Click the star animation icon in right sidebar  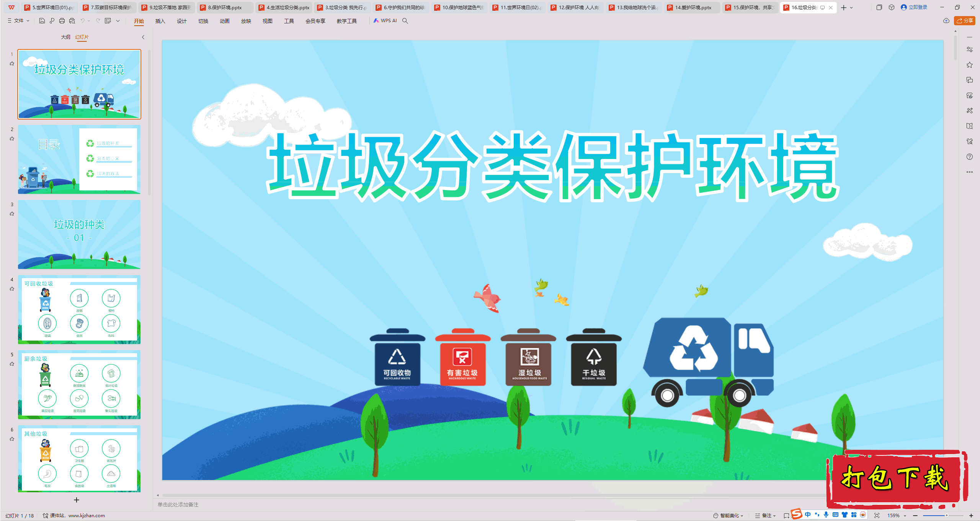coord(970,65)
